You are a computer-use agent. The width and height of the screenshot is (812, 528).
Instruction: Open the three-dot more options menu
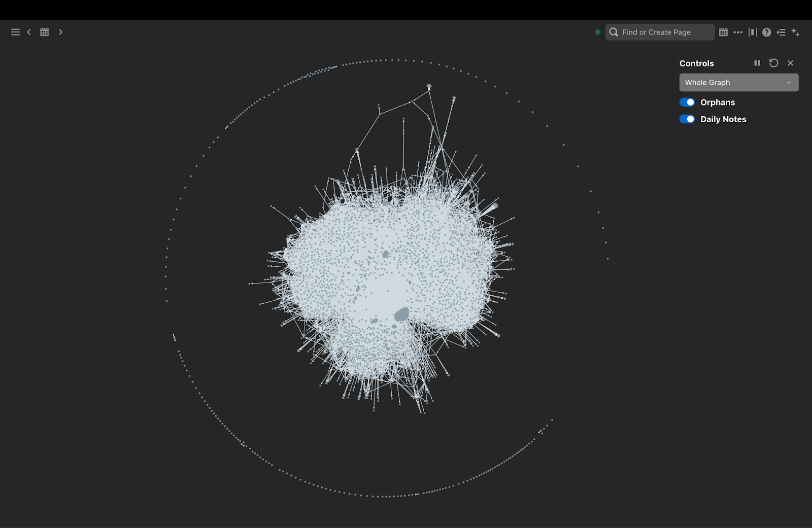tap(738, 32)
